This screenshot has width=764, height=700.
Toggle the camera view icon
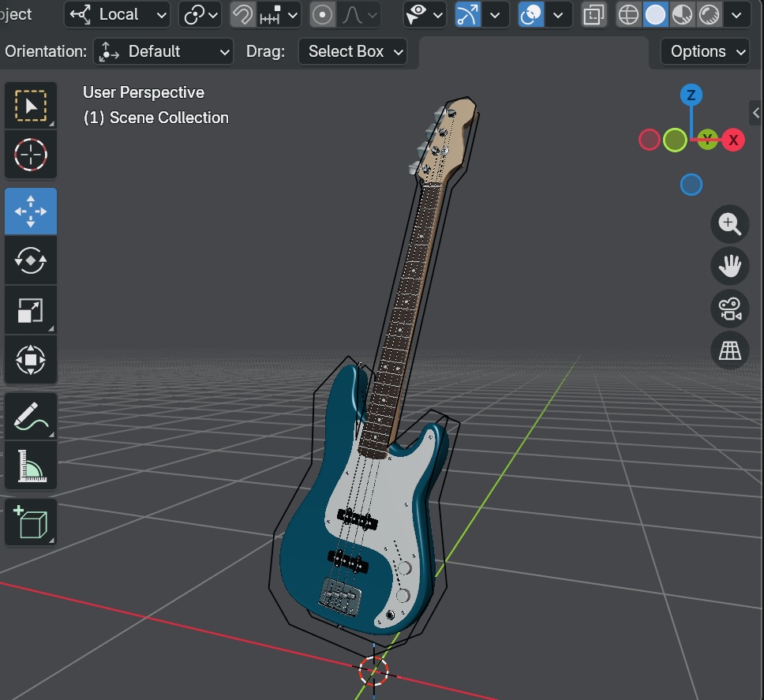[x=729, y=309]
